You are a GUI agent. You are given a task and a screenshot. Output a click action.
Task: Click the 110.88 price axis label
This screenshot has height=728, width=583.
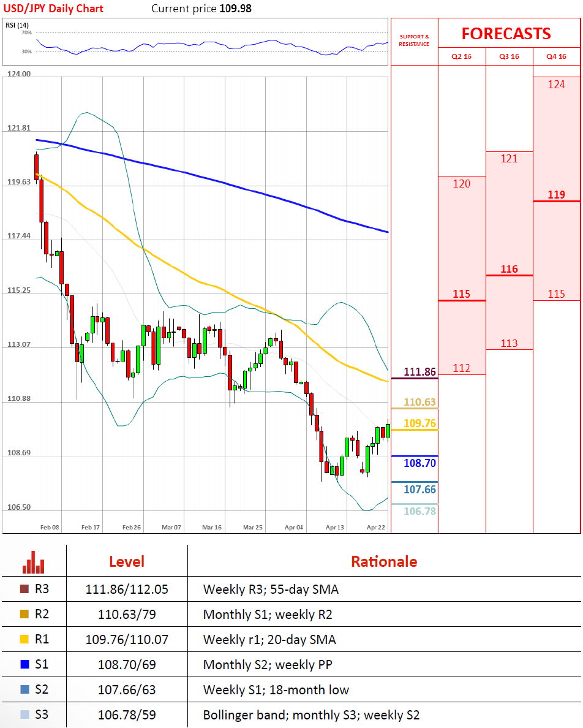(x=19, y=398)
